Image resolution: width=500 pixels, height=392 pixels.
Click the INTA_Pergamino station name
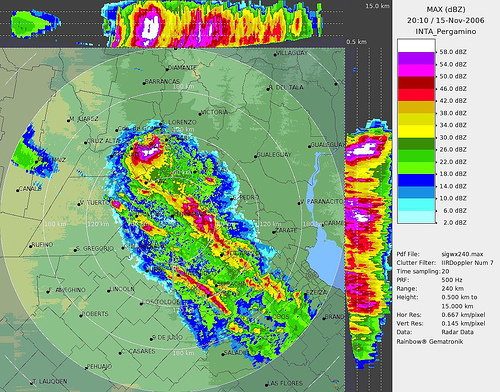coord(446,32)
